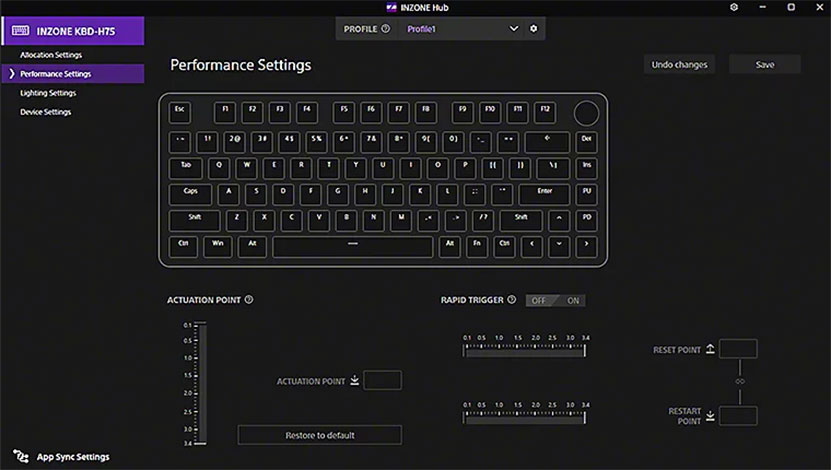The image size is (831, 470).
Task: Select the Tab key on keyboard diagram
Action: click(186, 168)
